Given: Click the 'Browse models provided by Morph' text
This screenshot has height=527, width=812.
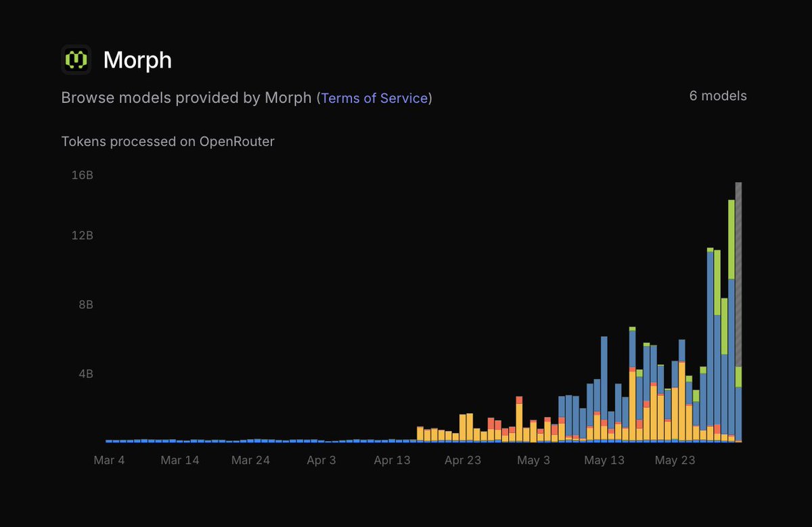Looking at the screenshot, I should (186, 98).
